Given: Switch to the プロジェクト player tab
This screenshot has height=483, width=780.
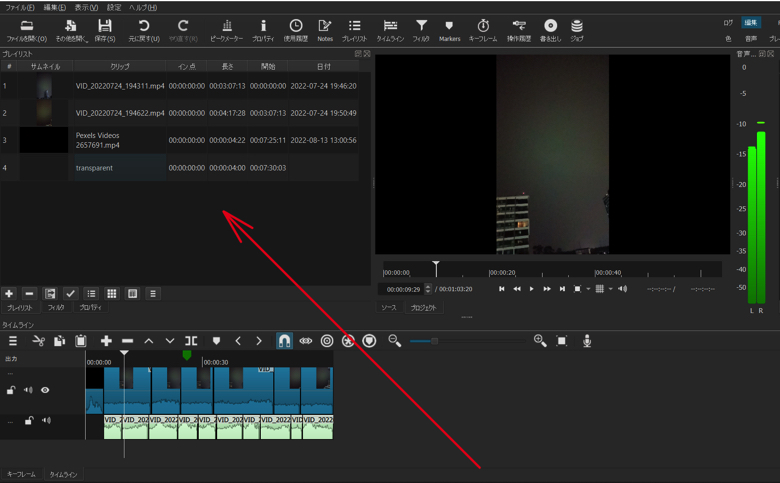Looking at the screenshot, I should tap(423, 308).
